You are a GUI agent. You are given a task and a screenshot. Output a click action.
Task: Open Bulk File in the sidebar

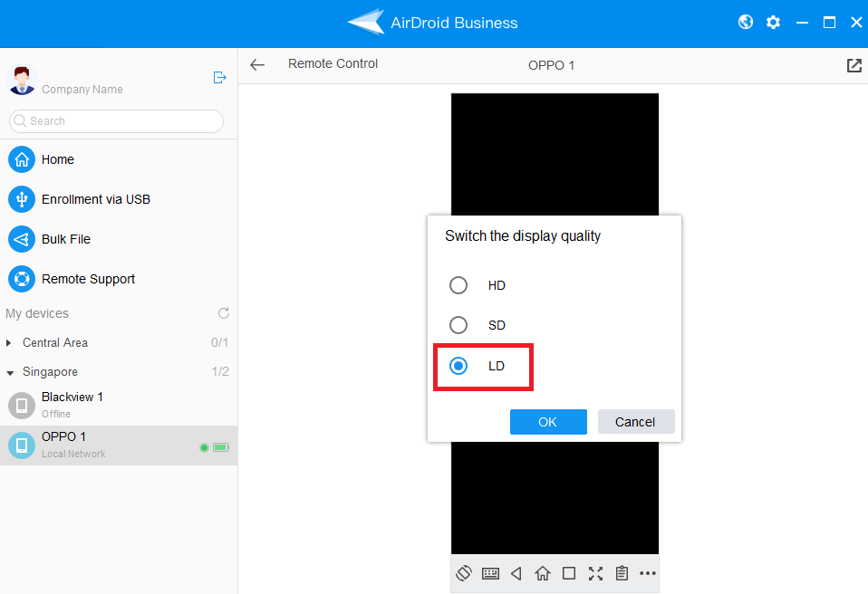pyautogui.click(x=119, y=239)
